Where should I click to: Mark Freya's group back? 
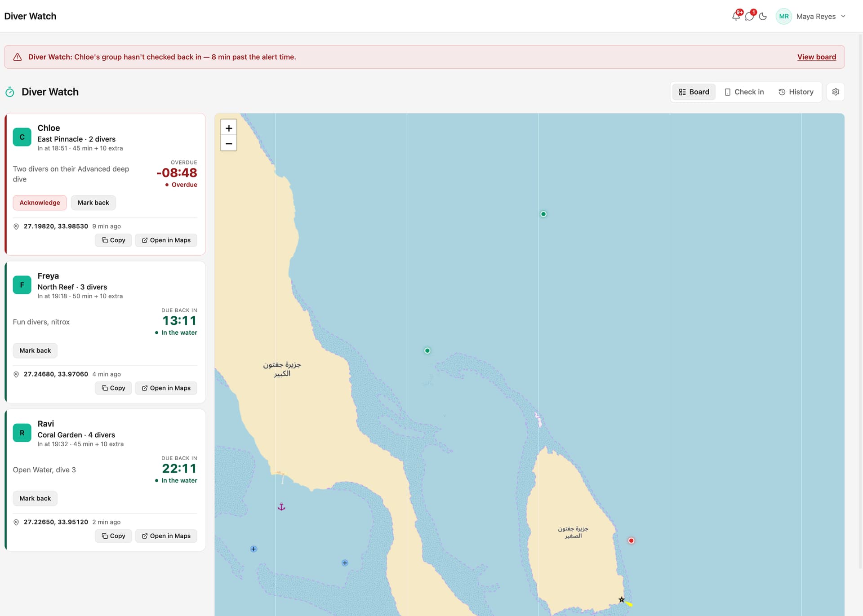tap(35, 350)
